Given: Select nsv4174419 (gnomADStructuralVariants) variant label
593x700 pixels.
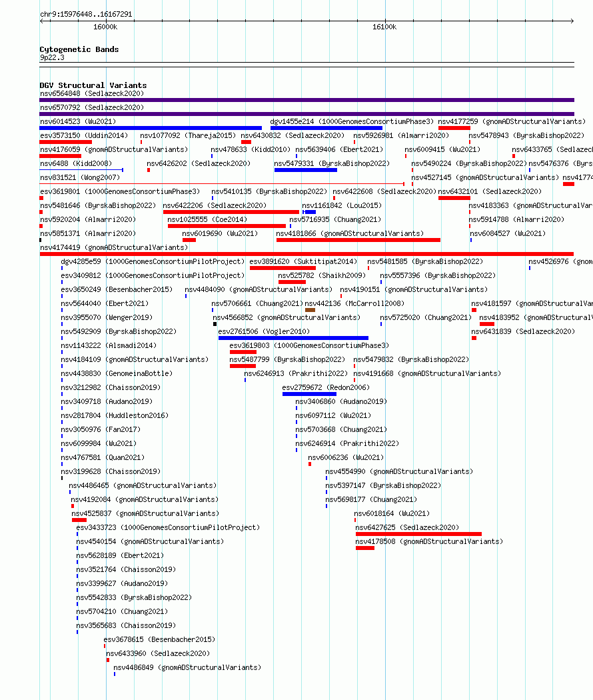Looking at the screenshot, I should pyautogui.click(x=114, y=247).
